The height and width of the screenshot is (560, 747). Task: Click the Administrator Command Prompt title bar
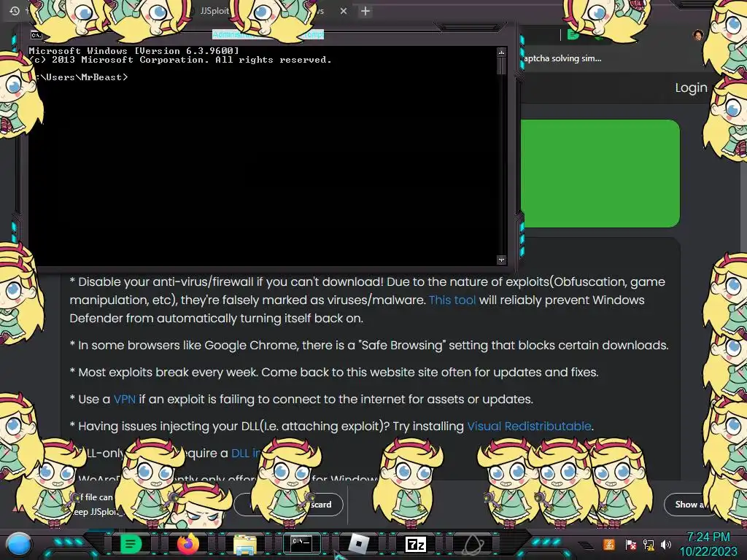[268, 34]
